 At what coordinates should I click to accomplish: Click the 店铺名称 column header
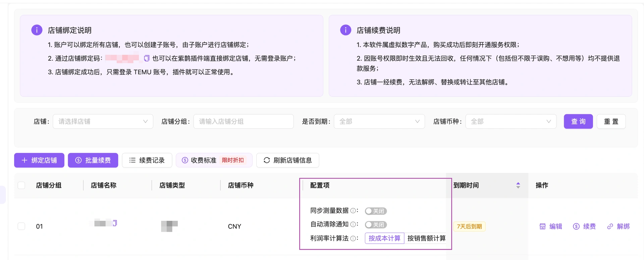(x=104, y=185)
